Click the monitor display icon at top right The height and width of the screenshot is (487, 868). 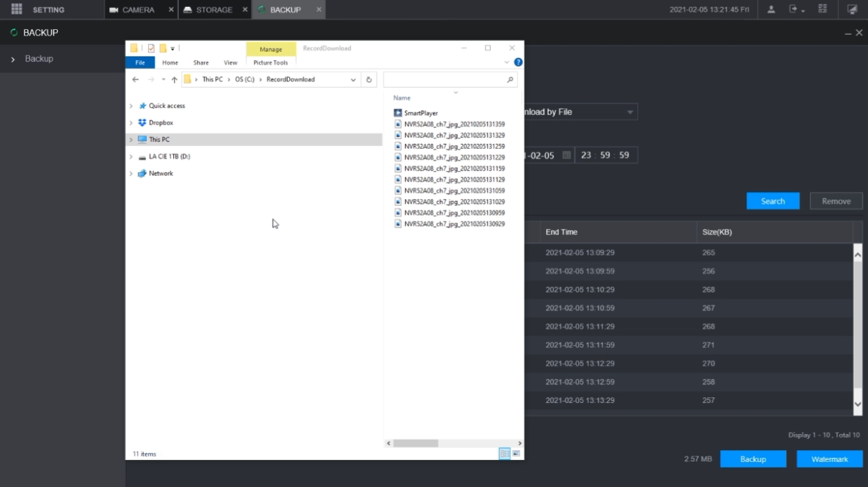click(852, 9)
